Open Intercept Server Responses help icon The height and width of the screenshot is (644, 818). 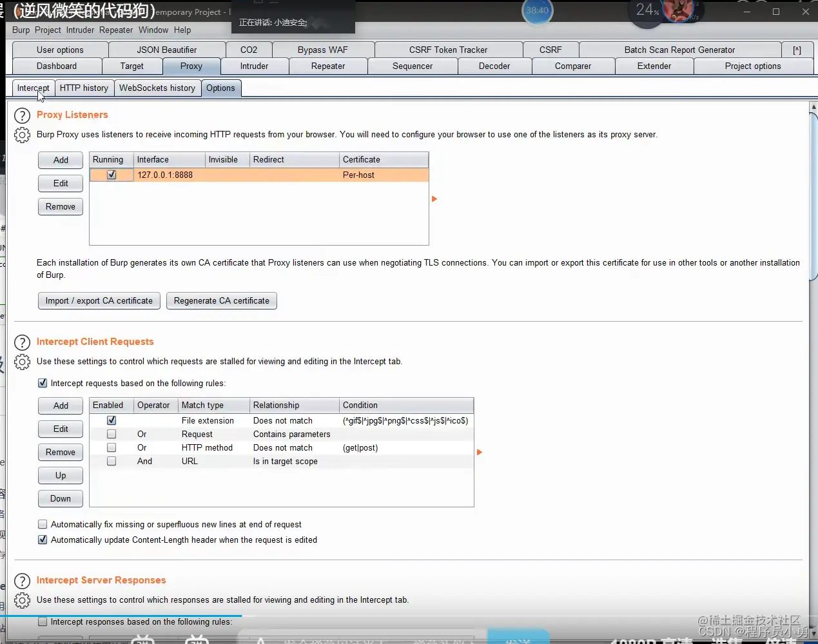tap(22, 581)
